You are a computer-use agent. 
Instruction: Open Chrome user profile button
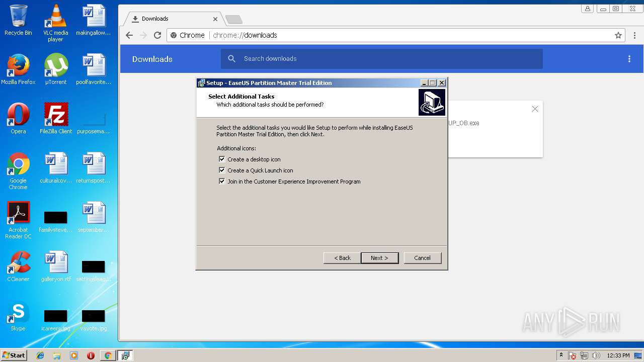(587, 9)
